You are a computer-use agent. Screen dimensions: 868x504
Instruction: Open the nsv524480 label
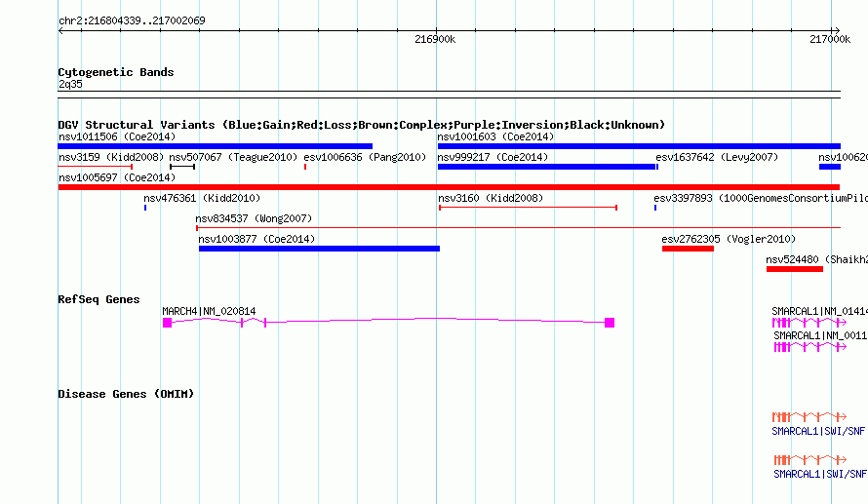816,259
